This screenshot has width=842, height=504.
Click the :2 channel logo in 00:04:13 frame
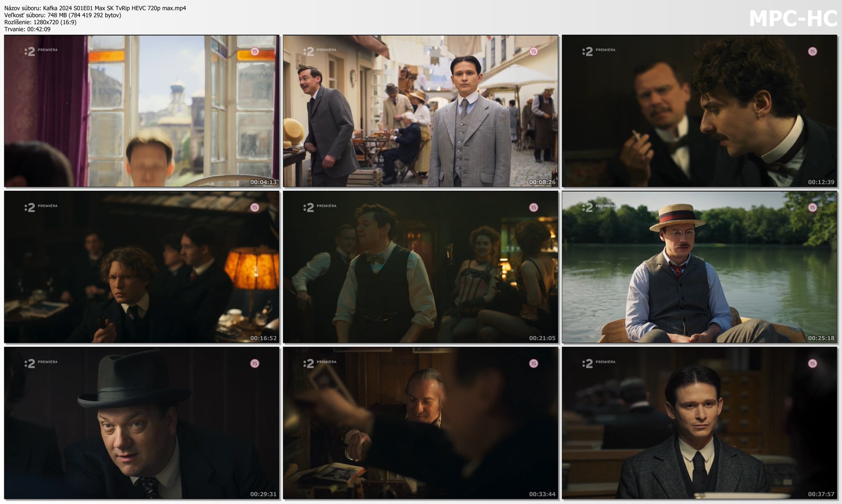(x=29, y=52)
